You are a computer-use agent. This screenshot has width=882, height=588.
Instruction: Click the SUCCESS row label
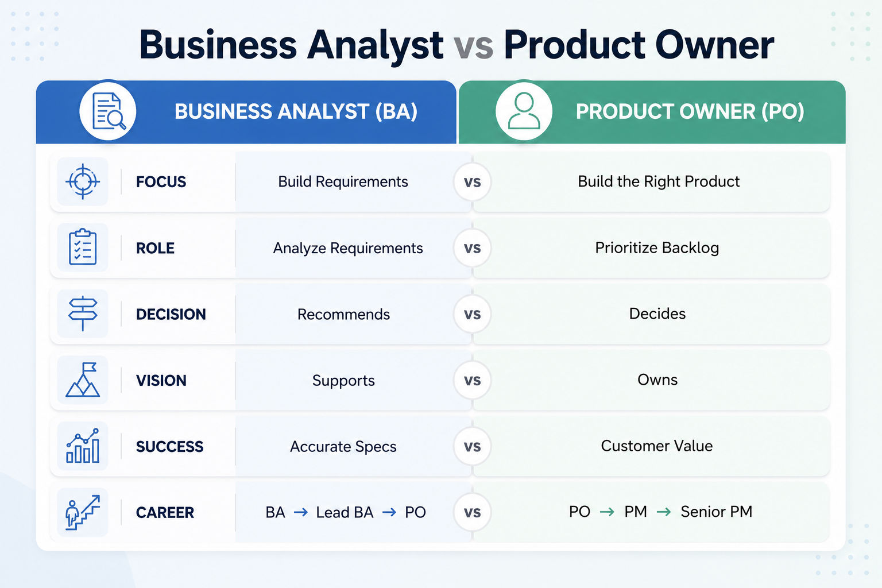click(169, 447)
